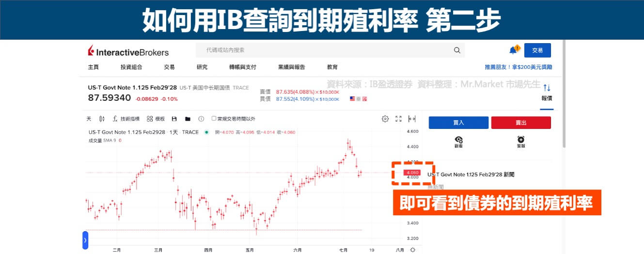Image resolution: width=644 pixels, height=254 pixels.
Task: Click the time axis settings icon
Action: [x=412, y=250]
